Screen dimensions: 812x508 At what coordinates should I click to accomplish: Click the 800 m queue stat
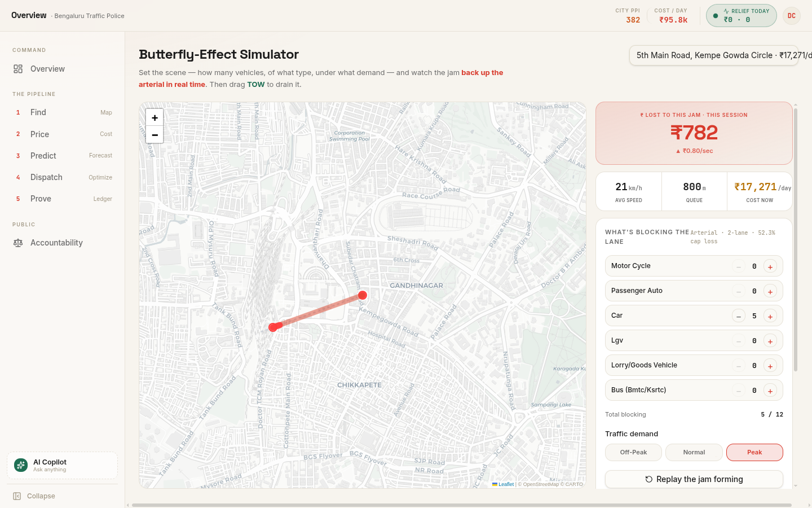[x=694, y=191]
